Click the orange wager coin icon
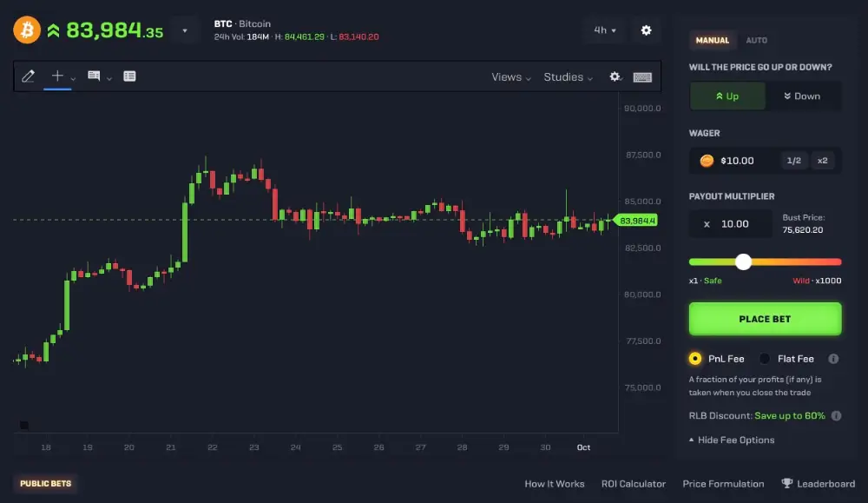This screenshot has width=868, height=503. pos(707,161)
